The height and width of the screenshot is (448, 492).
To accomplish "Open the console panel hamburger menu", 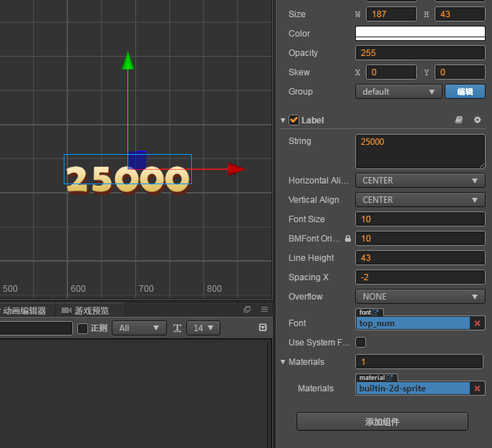I will pos(264,310).
